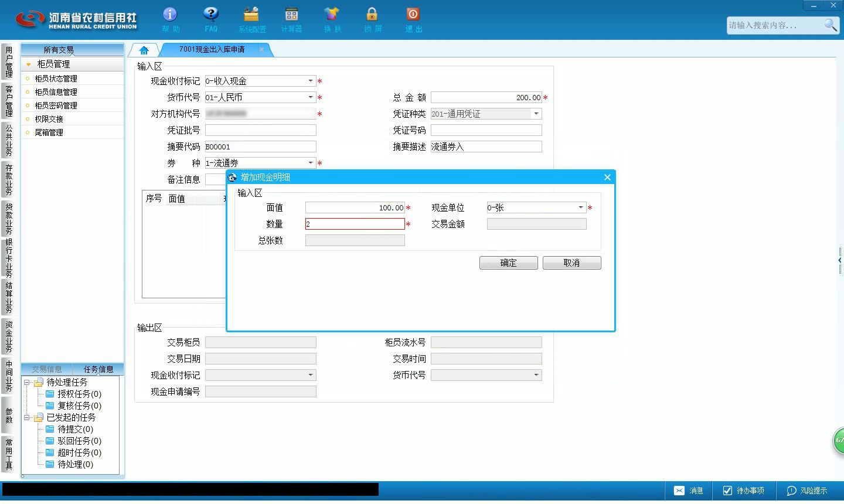This screenshot has width=844, height=504.
Task: Select 尾箱管理 in sidebar
Action: (x=49, y=132)
